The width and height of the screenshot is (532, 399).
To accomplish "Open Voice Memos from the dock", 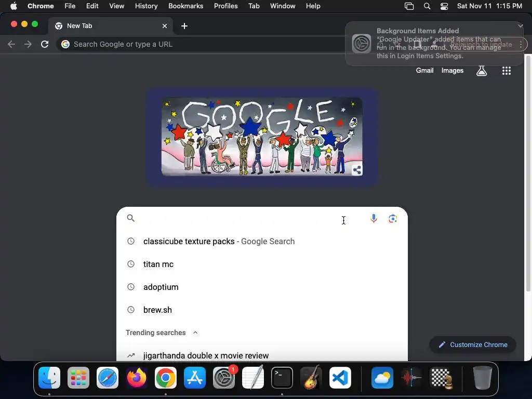I will [411, 378].
